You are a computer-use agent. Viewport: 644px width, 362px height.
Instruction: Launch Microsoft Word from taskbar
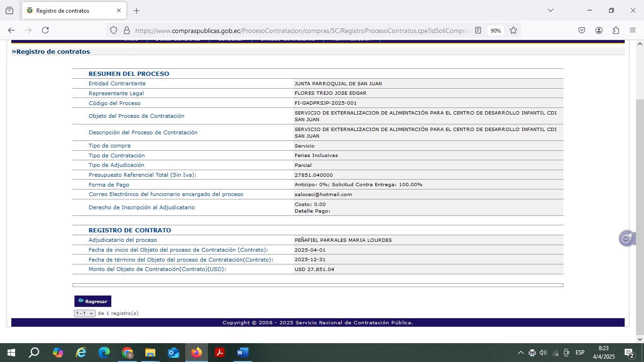pos(242,353)
